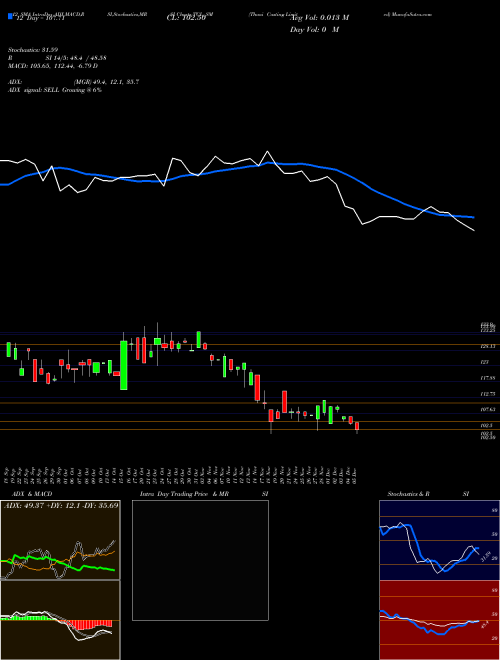Click the red RSI chart panel
Image resolution: width=500 pixels, height=660 pixels.
(x=439, y=620)
